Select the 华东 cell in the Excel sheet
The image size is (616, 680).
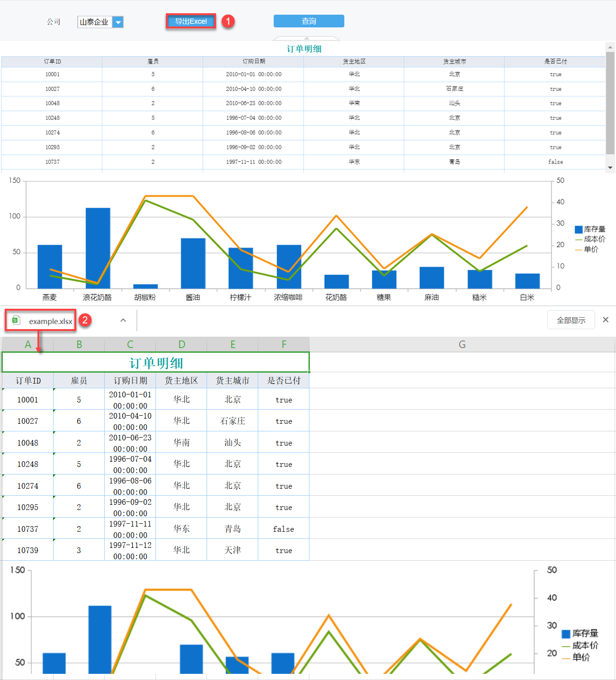pos(181,528)
